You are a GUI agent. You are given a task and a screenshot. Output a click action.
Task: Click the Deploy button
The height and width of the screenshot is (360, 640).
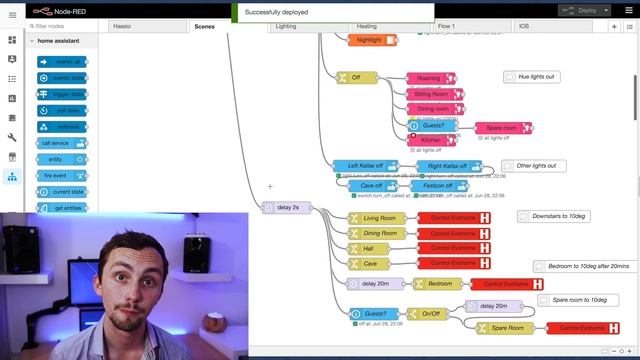click(x=580, y=11)
